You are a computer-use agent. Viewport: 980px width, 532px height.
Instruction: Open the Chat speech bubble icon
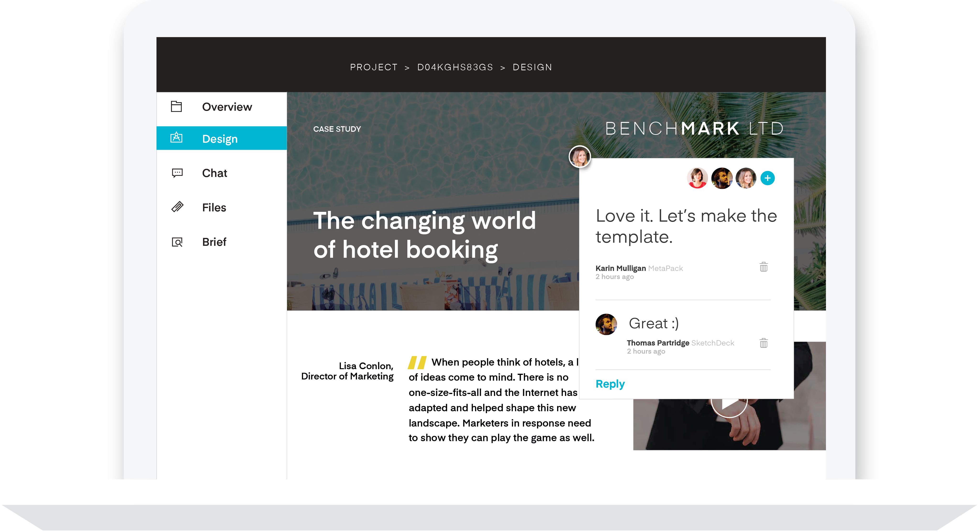tap(177, 173)
